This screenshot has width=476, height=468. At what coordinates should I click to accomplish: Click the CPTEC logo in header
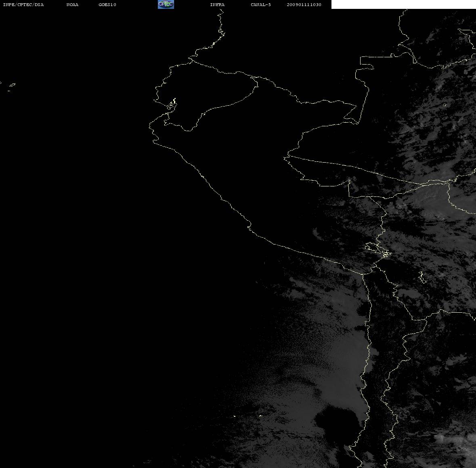(x=166, y=4)
